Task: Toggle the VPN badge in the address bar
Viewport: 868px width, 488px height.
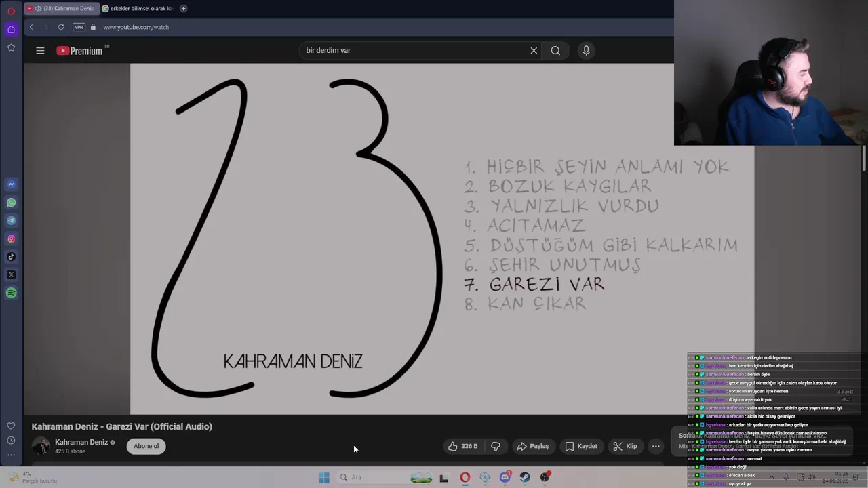Action: click(79, 27)
